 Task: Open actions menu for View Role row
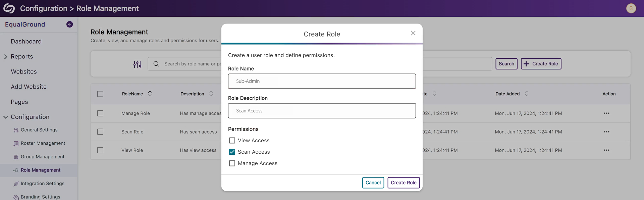pyautogui.click(x=606, y=150)
